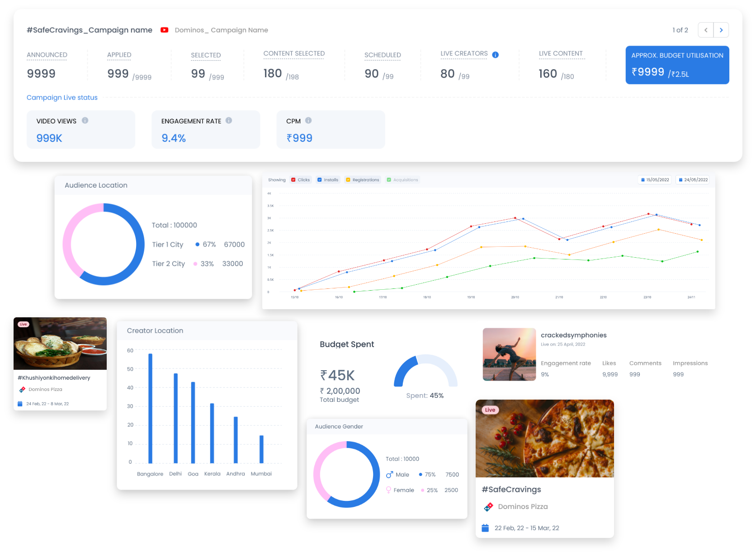Image resolution: width=756 pixels, height=556 pixels.
Task: Select the Approx. Budget Utilisation card
Action: [677, 65]
